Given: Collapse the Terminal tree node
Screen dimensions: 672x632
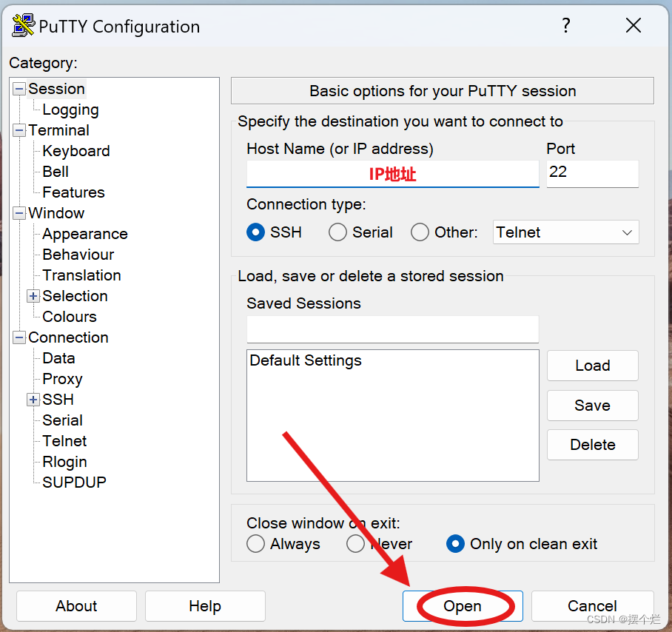Looking at the screenshot, I should click(x=19, y=130).
